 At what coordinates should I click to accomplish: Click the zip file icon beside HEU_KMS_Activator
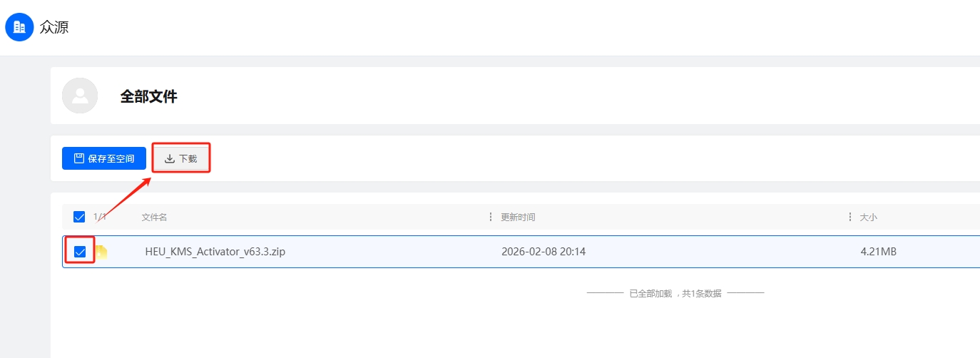[101, 252]
